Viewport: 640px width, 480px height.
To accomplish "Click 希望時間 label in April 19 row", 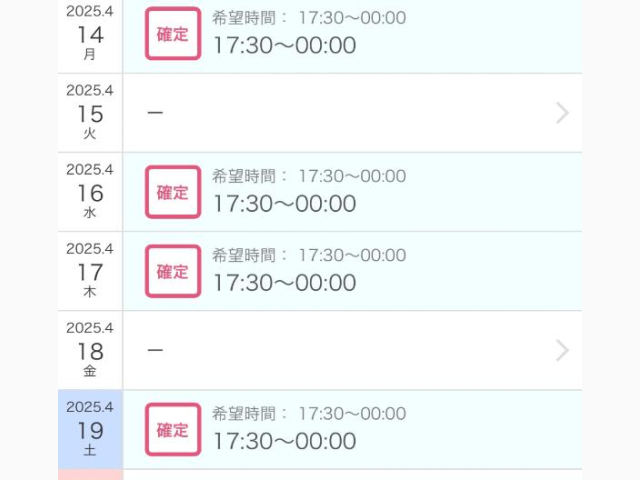I will tap(244, 414).
